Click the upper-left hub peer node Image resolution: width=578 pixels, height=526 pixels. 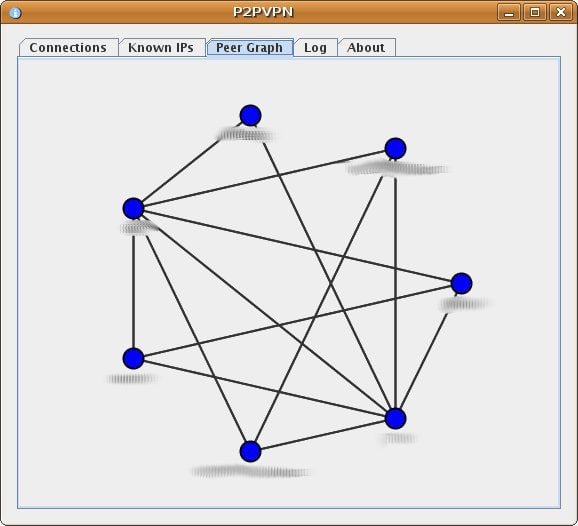pos(133,208)
